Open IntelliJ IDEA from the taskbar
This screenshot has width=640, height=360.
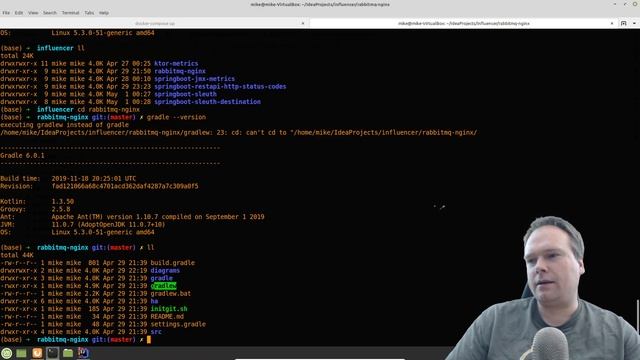83,353
